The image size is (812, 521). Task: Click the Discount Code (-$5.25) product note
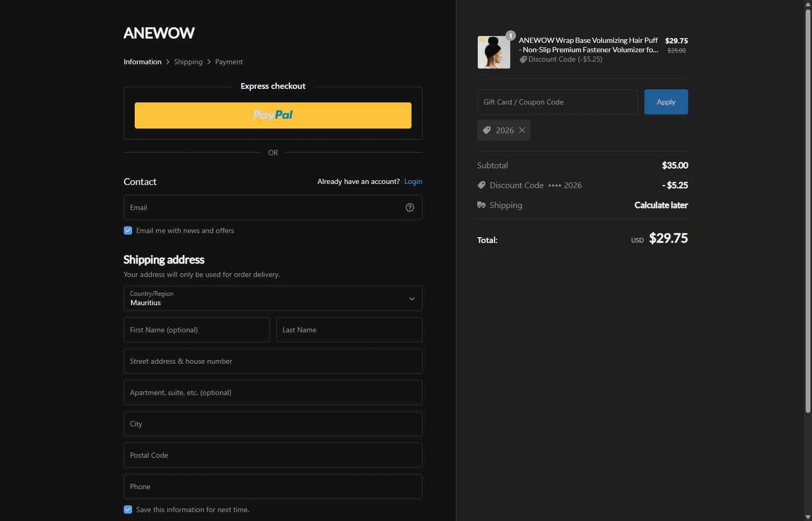pyautogui.click(x=566, y=60)
